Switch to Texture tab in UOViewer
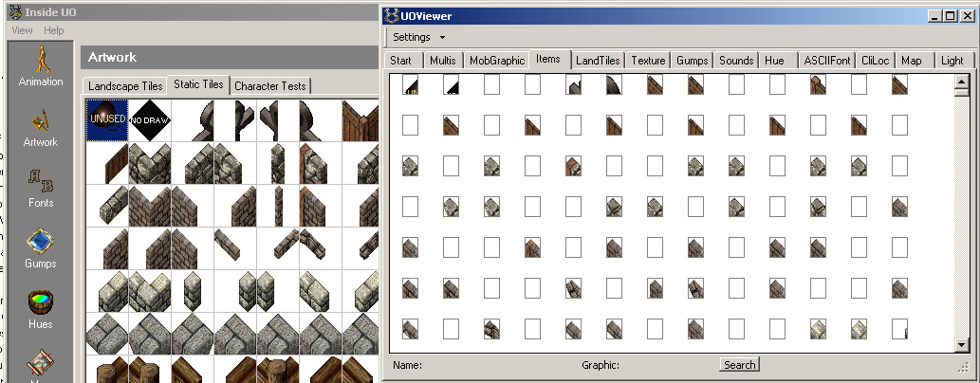The height and width of the screenshot is (383, 980). coord(648,60)
